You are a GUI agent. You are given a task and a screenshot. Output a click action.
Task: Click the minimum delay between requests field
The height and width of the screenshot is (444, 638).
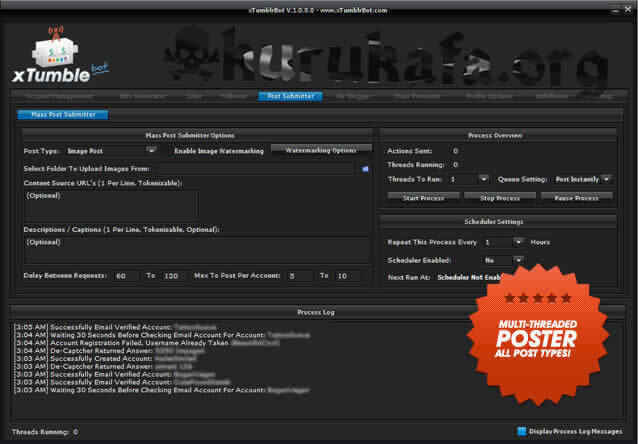tap(126, 275)
